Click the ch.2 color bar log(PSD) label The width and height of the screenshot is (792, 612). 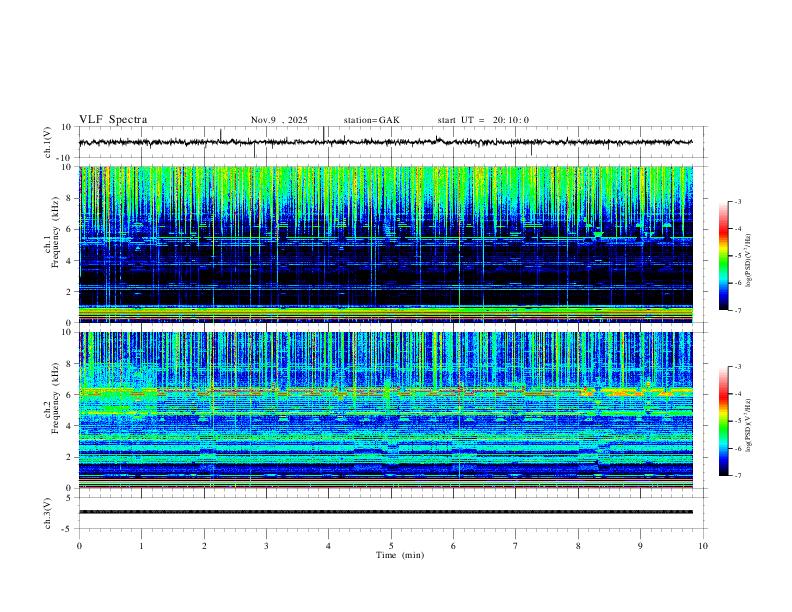pyautogui.click(x=749, y=426)
